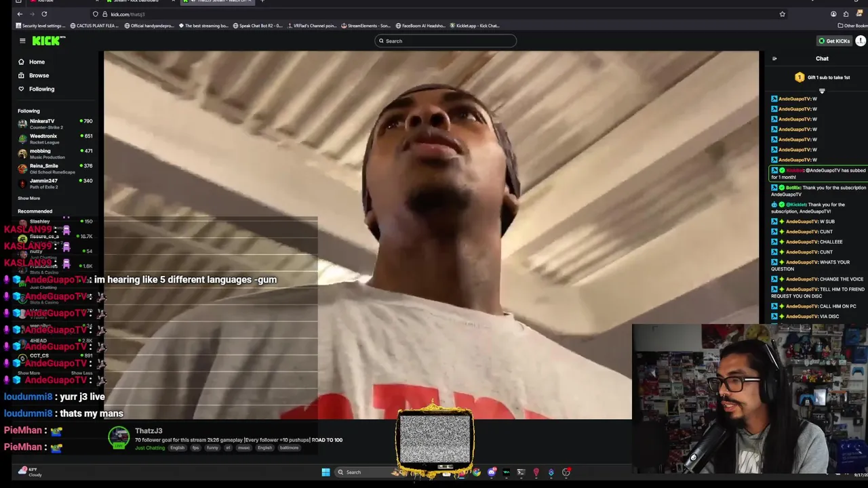The height and width of the screenshot is (488, 868).
Task: Open CACTUS PLANT FLEA bookmark
Action: [x=95, y=26]
